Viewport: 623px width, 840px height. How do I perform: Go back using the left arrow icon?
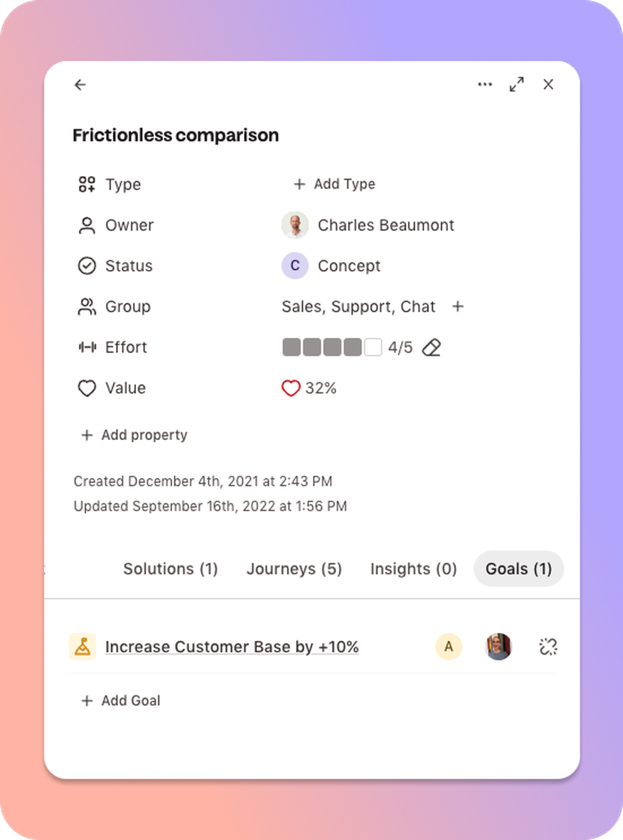click(x=80, y=85)
